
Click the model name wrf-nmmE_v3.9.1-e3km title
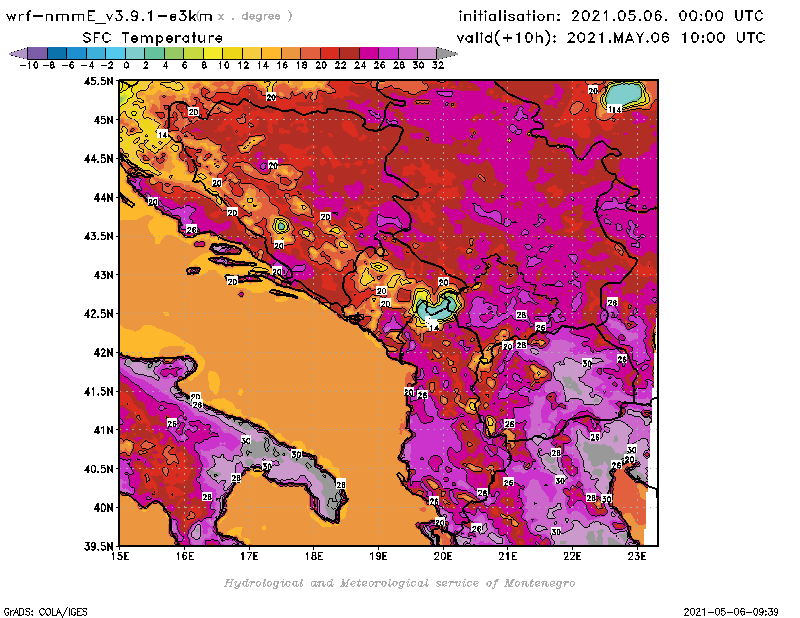click(x=109, y=16)
